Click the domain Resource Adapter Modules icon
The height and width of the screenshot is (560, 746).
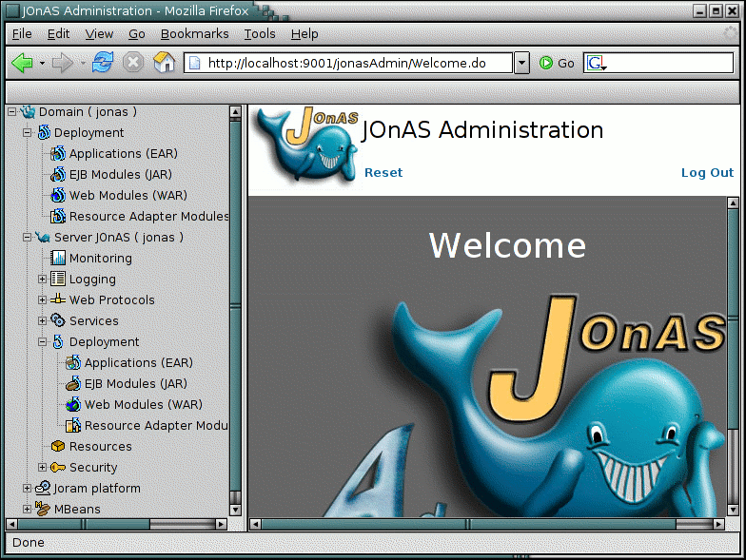tap(58, 217)
